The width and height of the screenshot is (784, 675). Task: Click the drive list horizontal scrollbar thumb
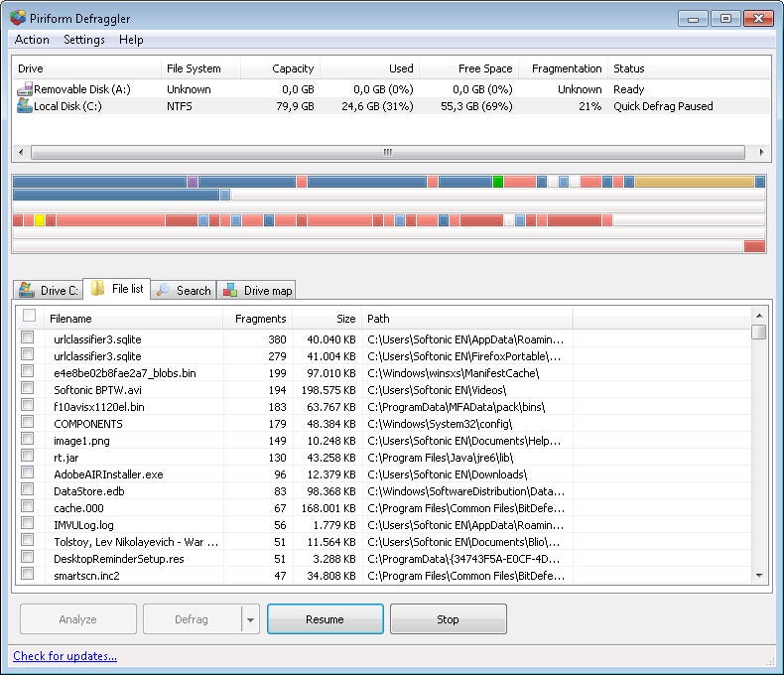click(388, 152)
